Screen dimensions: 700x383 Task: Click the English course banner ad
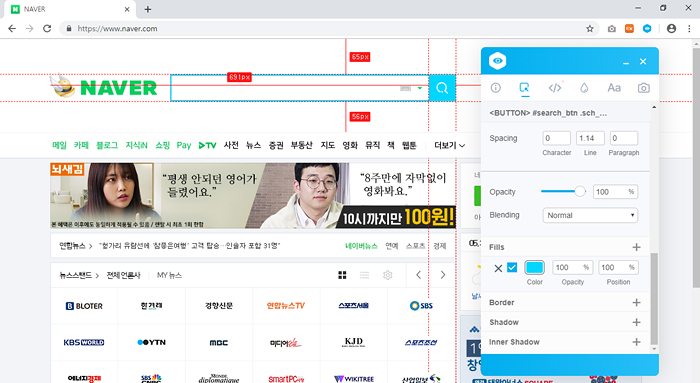coord(253,196)
